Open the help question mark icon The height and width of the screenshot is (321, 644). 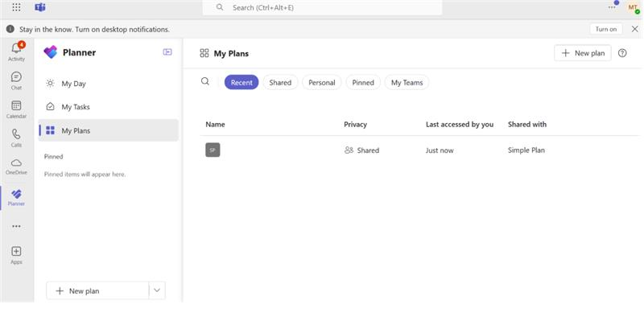622,53
